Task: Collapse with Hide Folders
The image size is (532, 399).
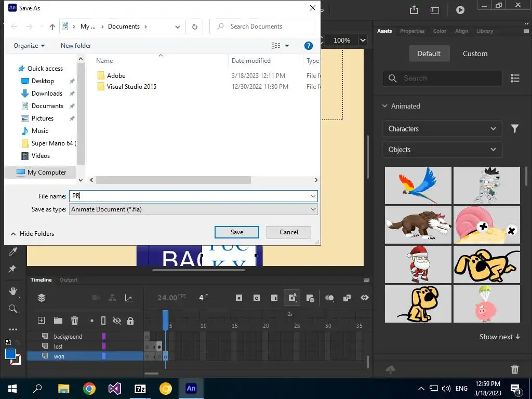Action: coord(33,234)
